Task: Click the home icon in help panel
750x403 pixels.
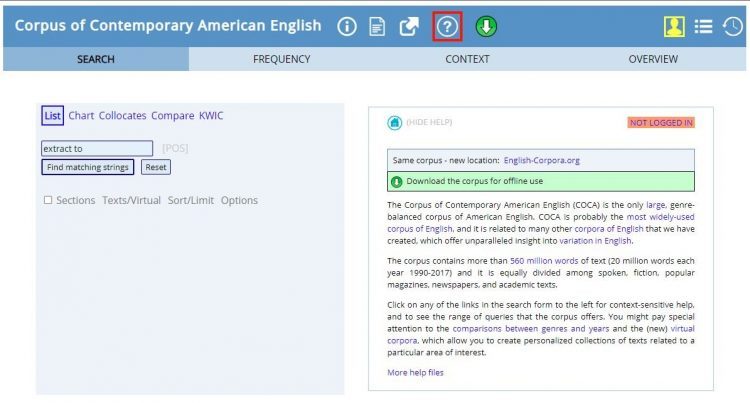Action: click(395, 123)
